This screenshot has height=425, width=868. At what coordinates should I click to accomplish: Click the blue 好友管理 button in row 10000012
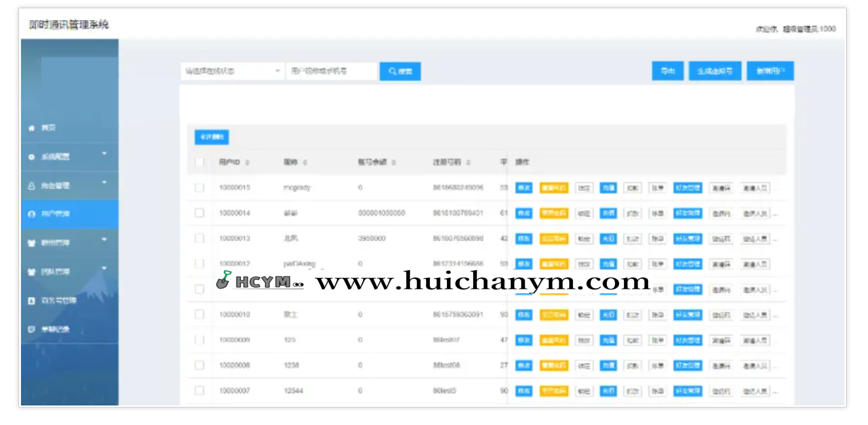coord(687,264)
